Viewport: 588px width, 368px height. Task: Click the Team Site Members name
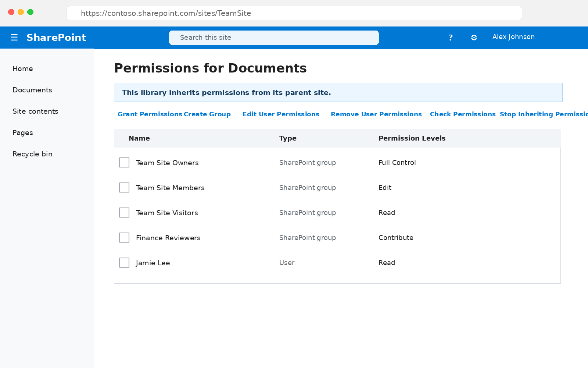(170, 188)
